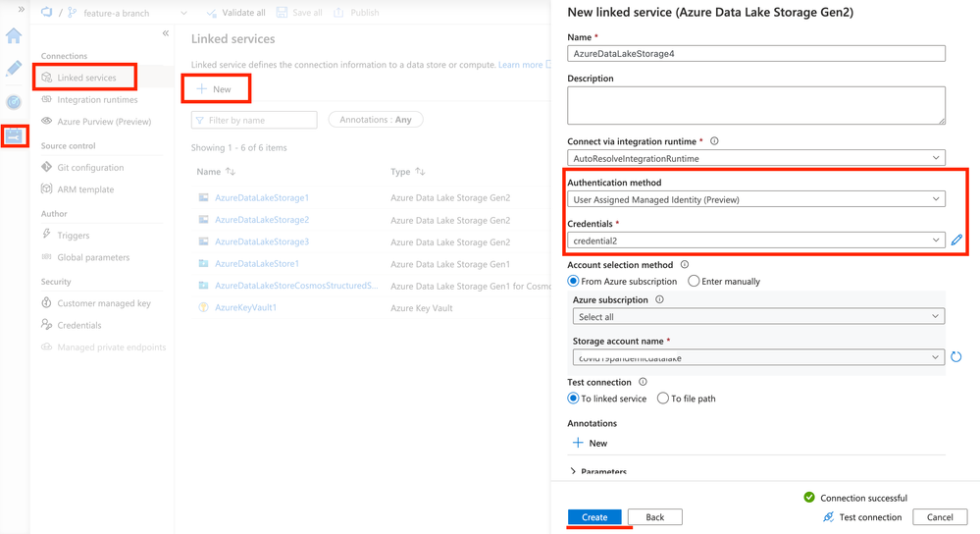Open ARM template menu item

(x=85, y=189)
